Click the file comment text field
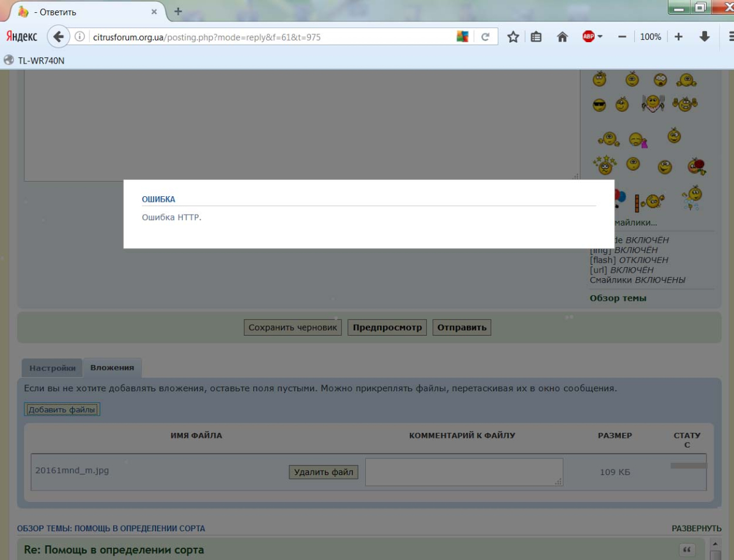734x560 pixels. (464, 472)
